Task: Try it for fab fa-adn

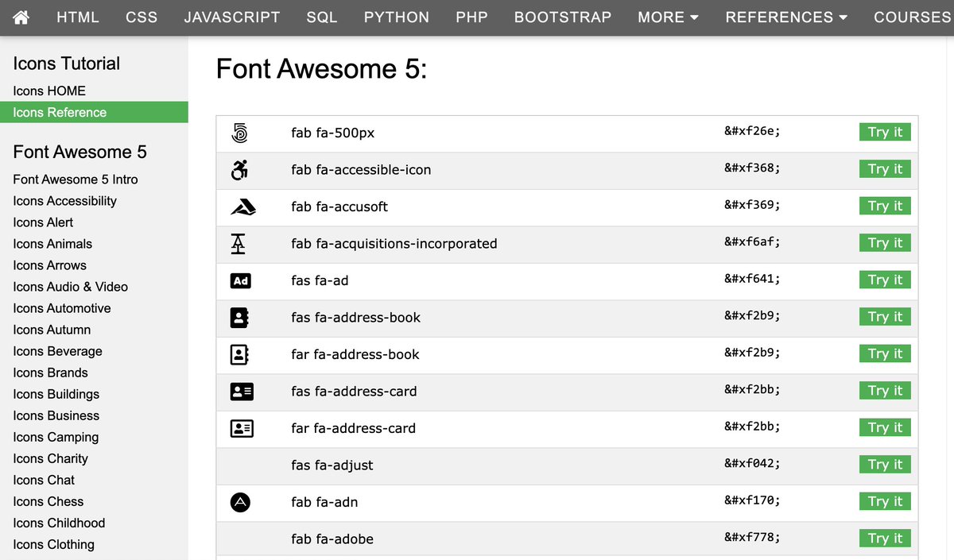Action: click(885, 501)
